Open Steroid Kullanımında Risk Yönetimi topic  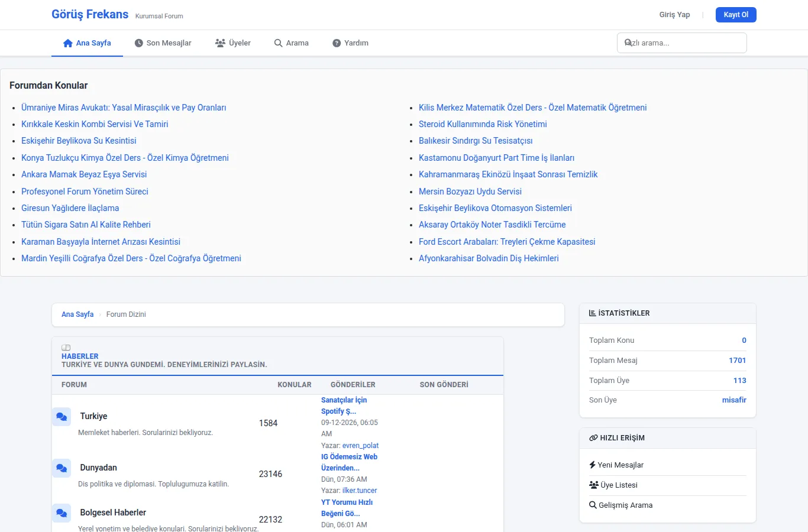(x=483, y=124)
